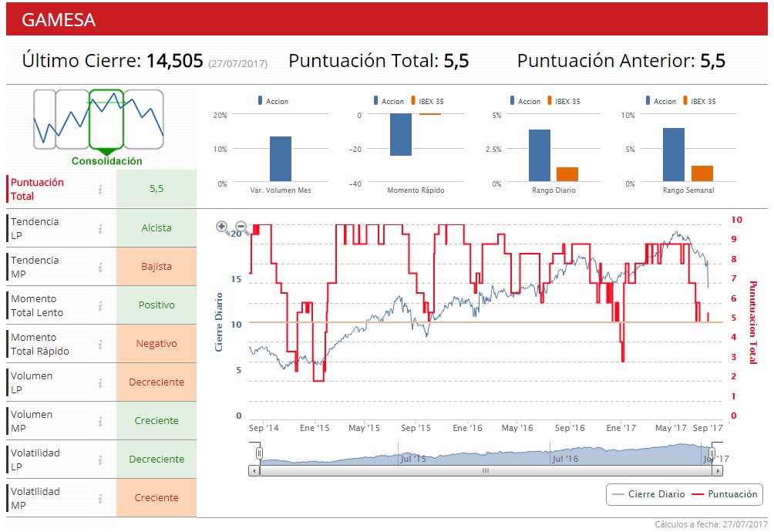The image size is (774, 532).
Task: Click 'Decreciente' value for Volumen LP
Action: (x=156, y=382)
